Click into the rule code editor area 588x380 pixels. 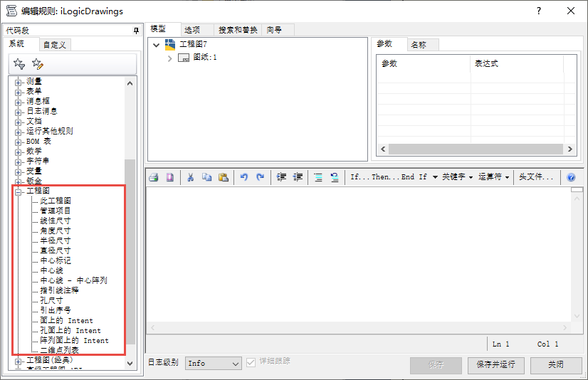358,254
